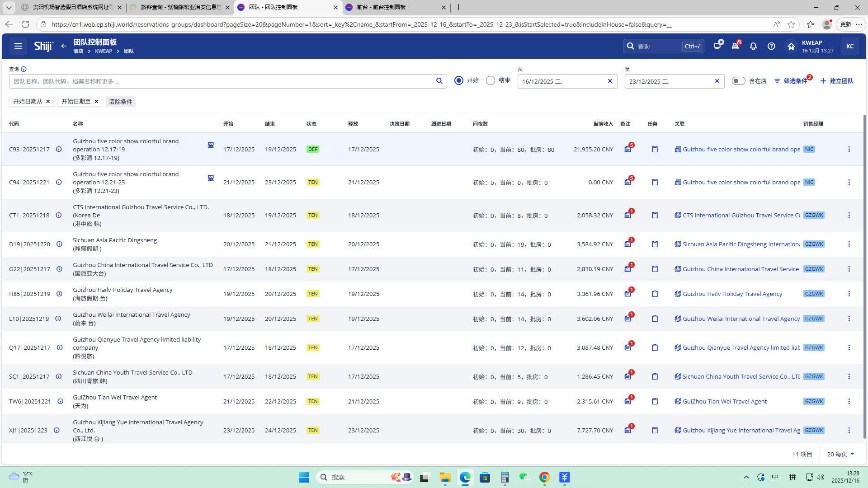Open tasks clipboard icon for D19|20251220 row
This screenshot has height=488, width=868.
click(x=655, y=244)
